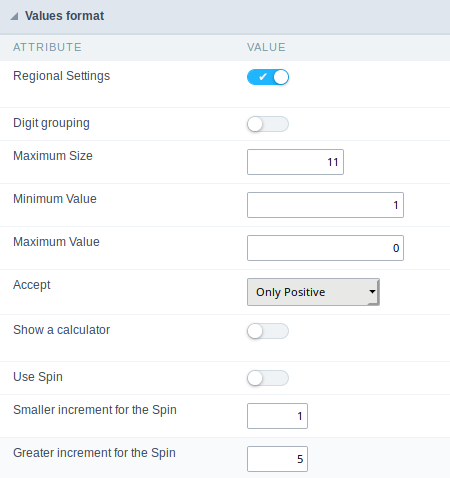
Task: Click the Smaller increment for the Spin label
Action: [x=95, y=410]
